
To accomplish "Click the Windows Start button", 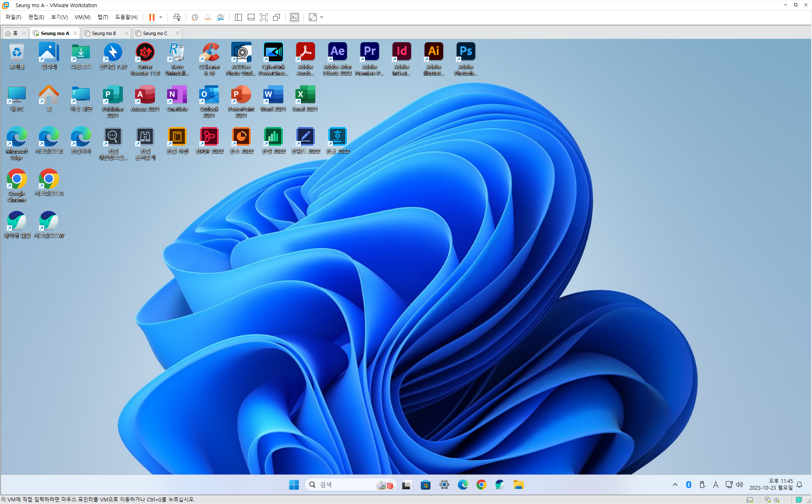I will pos(294,485).
